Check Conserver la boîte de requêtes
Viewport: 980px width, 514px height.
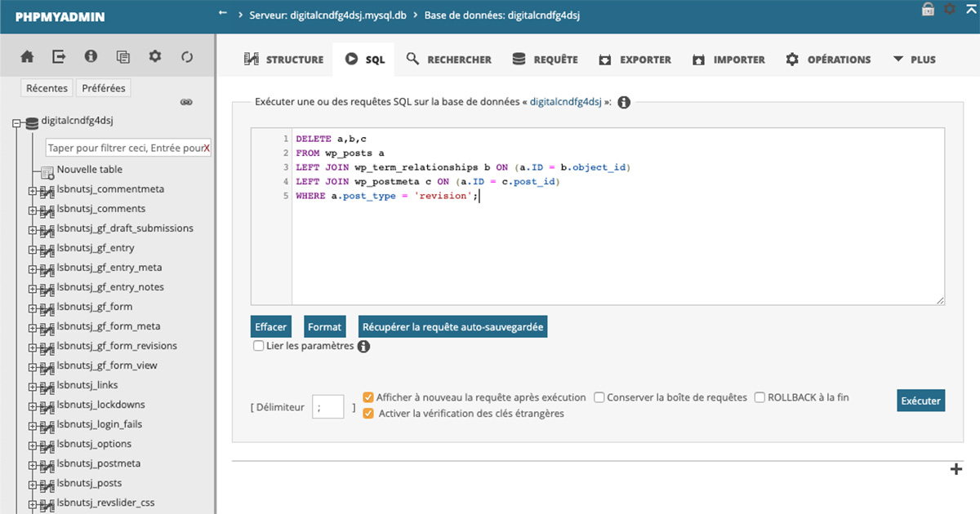599,397
